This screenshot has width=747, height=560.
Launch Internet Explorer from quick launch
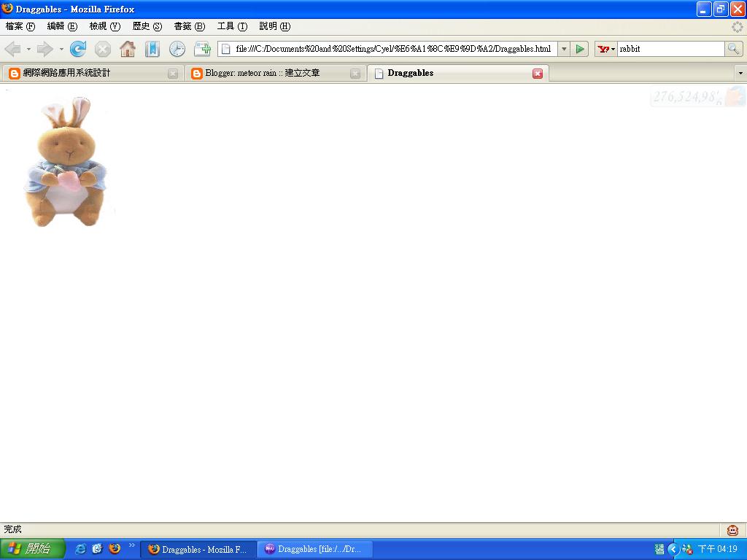pos(81,548)
